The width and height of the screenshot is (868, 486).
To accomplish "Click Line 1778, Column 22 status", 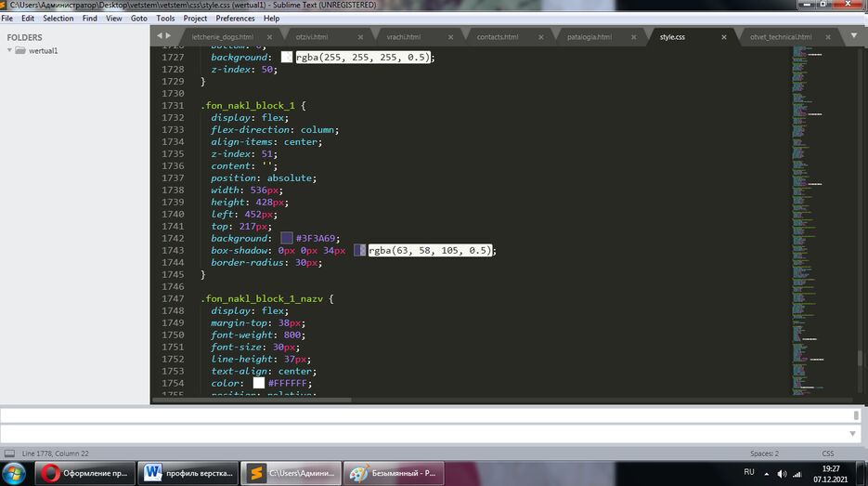I will point(56,453).
